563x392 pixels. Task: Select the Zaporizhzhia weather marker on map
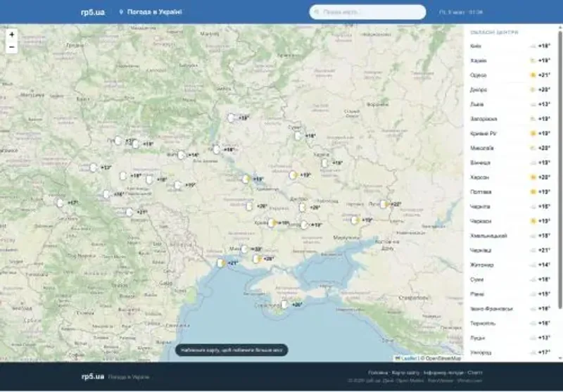point(310,225)
